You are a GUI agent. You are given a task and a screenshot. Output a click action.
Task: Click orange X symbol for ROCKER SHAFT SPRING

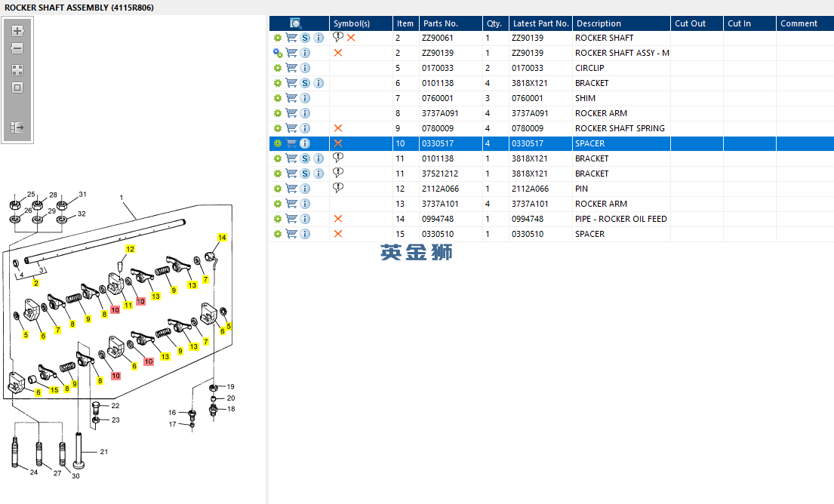[x=337, y=128]
